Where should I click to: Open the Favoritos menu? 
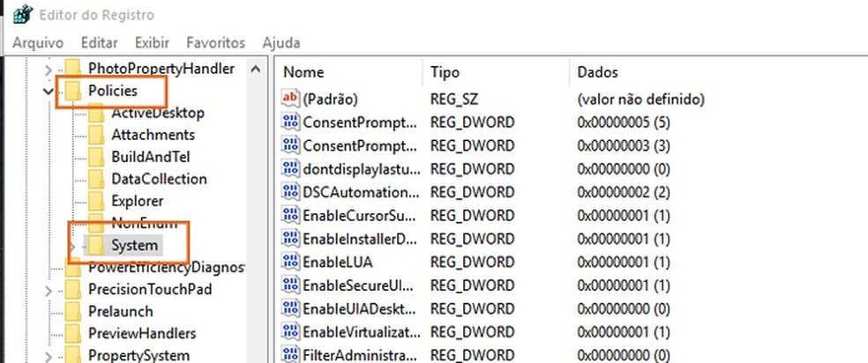(x=215, y=42)
